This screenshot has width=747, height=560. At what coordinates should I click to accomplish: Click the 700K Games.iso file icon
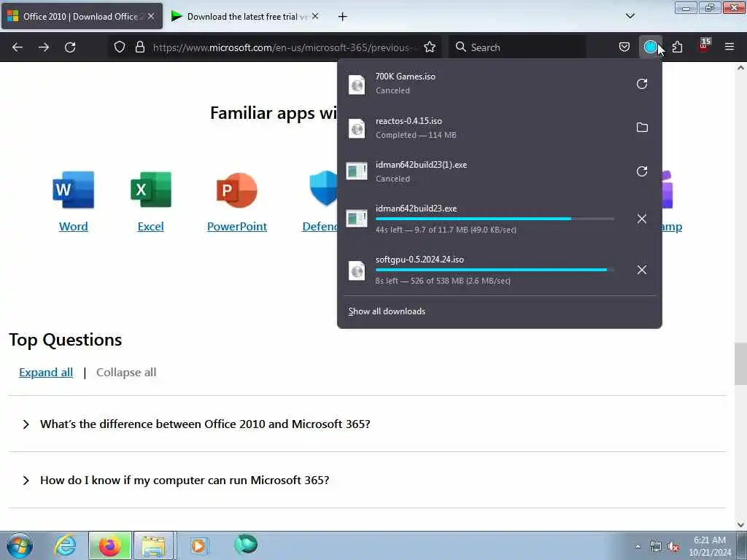pos(357,85)
